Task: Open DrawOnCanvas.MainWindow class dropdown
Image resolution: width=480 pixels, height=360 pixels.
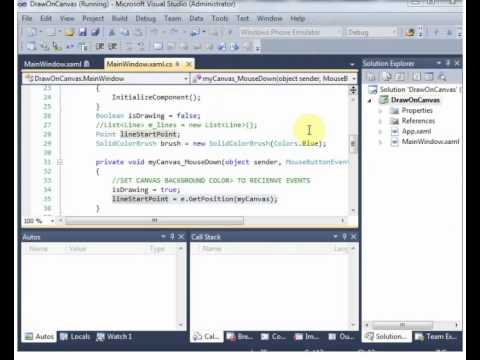Action: [186, 79]
